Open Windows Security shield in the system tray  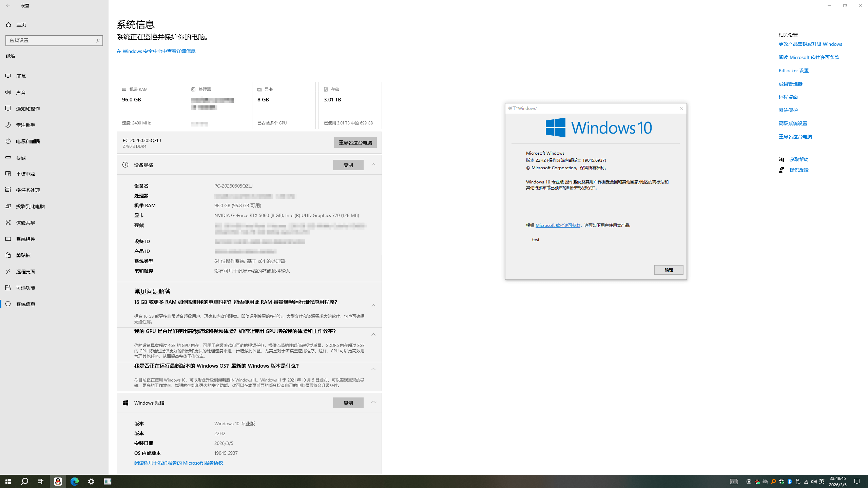click(x=782, y=481)
